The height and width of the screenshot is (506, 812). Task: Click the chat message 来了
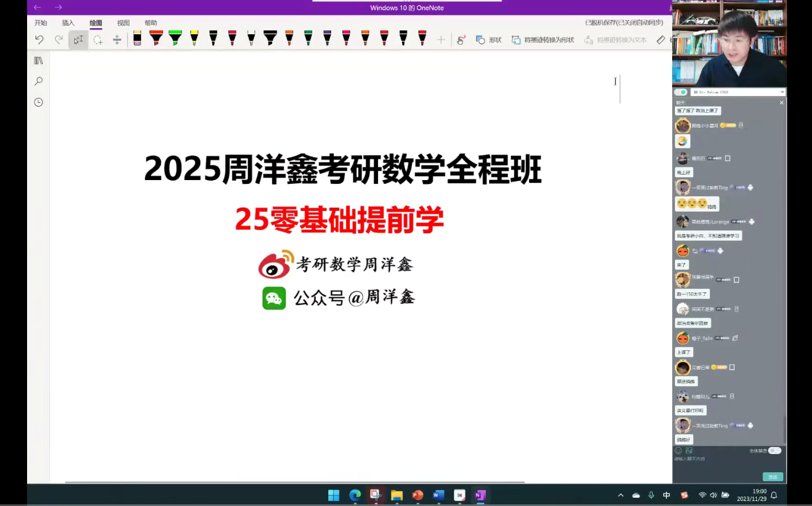[x=682, y=265]
